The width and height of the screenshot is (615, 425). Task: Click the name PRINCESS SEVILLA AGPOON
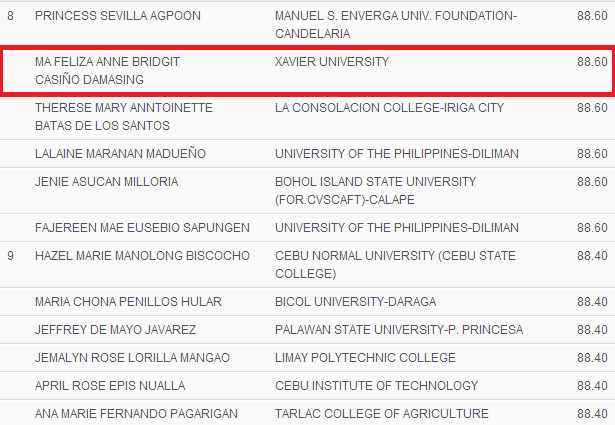tap(118, 16)
